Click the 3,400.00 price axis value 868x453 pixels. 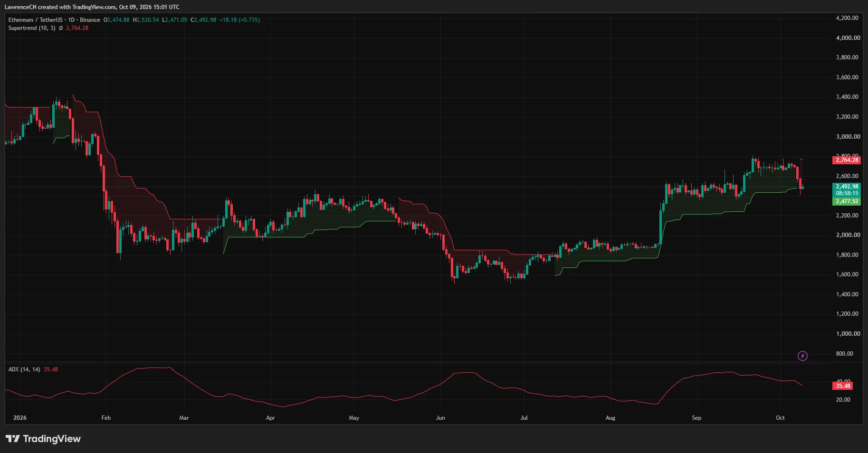point(847,97)
